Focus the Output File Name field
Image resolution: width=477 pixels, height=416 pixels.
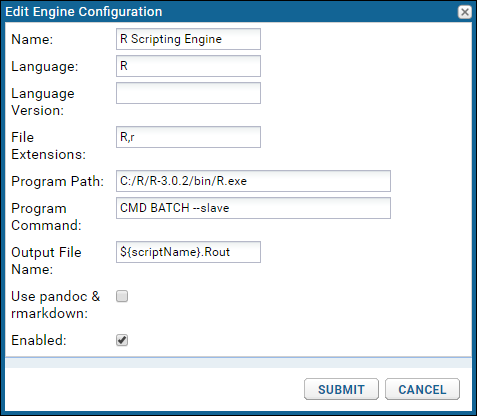pos(188,252)
